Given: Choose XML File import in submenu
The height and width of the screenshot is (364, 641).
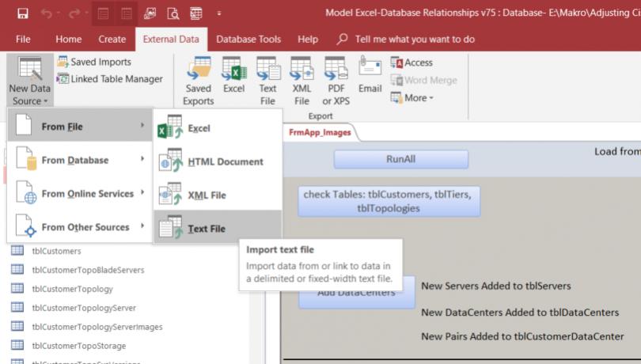Looking at the screenshot, I should pyautogui.click(x=218, y=195).
